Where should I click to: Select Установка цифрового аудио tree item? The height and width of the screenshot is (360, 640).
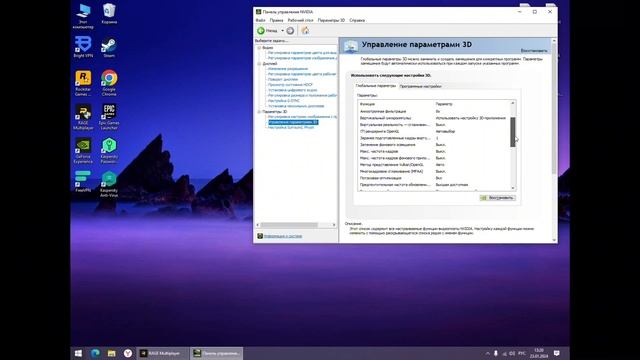click(x=292, y=90)
